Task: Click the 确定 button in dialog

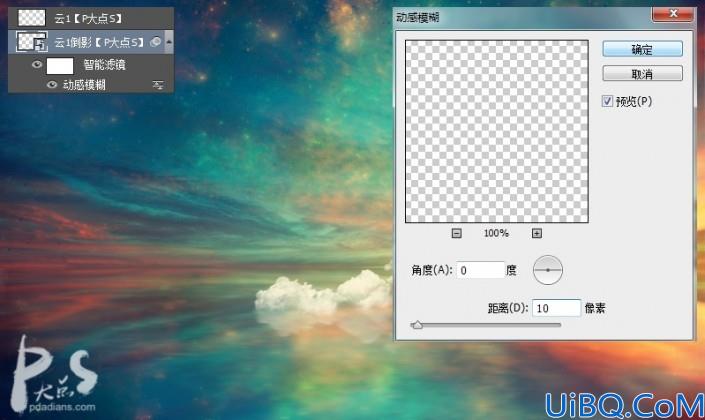Action: tap(642, 49)
